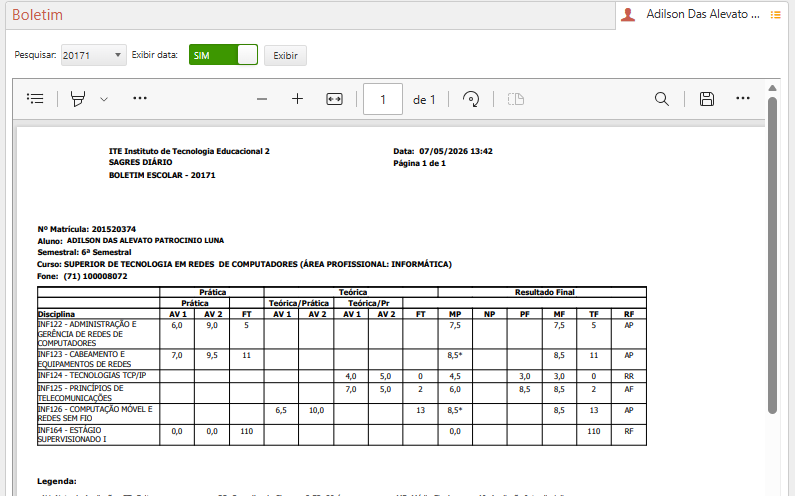Expand the highlight tool options chevron

104,99
